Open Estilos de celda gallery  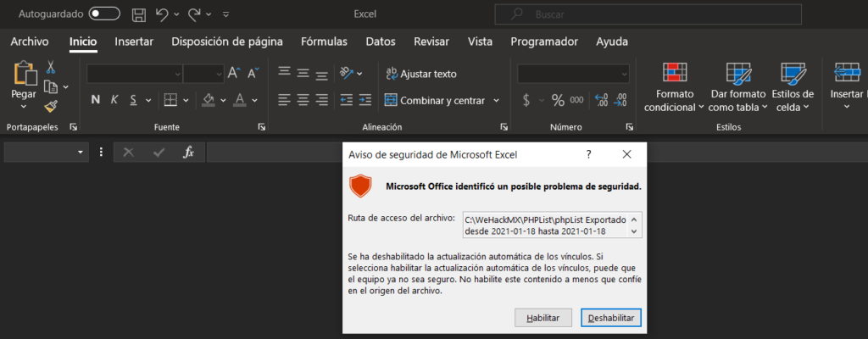click(793, 86)
